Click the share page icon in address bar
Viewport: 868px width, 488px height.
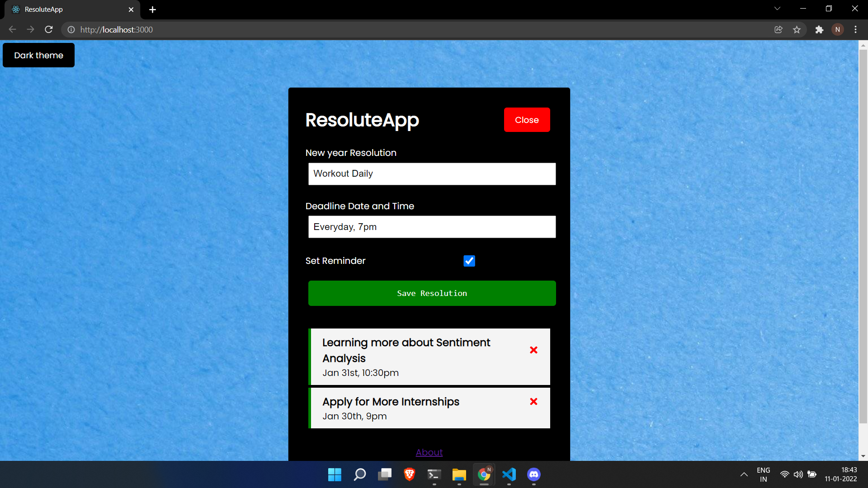[x=778, y=30]
